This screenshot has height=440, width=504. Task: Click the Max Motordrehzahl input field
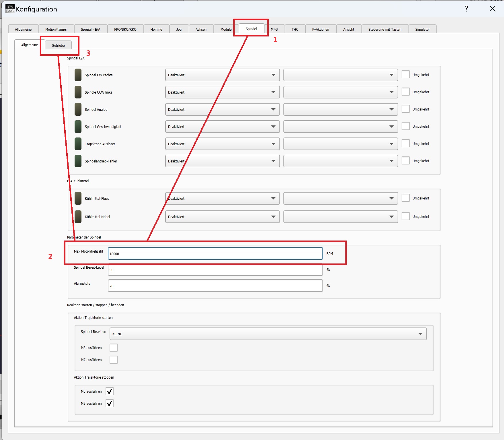[215, 254]
